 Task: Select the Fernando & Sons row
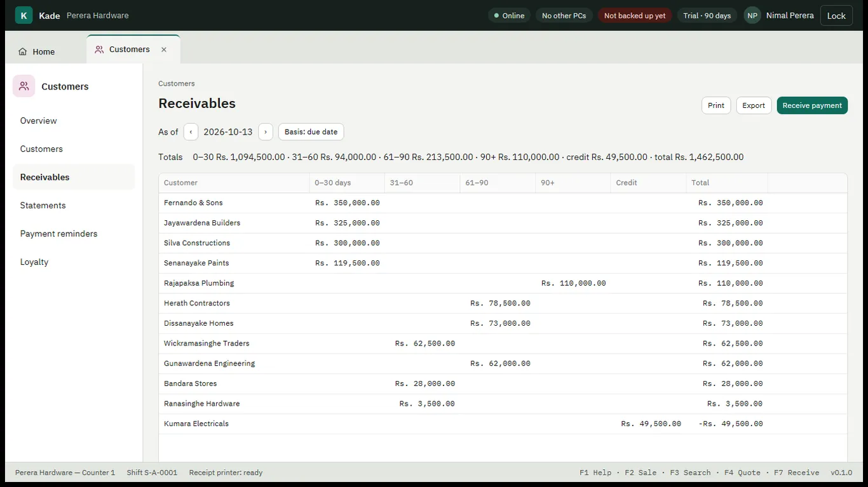(503, 203)
